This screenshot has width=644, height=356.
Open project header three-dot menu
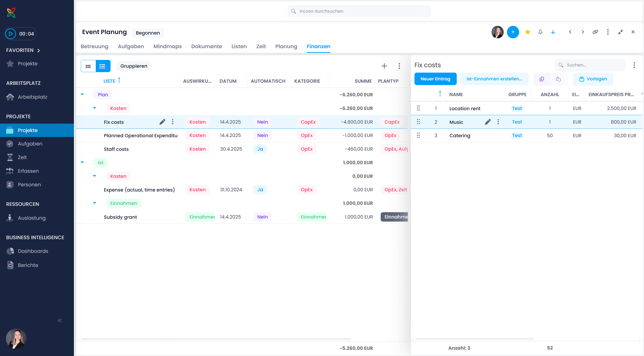(608, 32)
